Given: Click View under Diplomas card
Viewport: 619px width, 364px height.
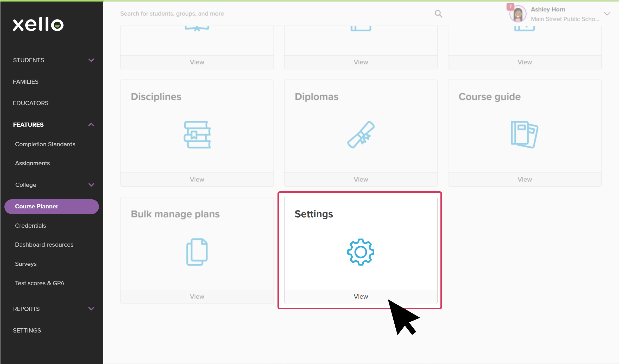Looking at the screenshot, I should coord(361,180).
